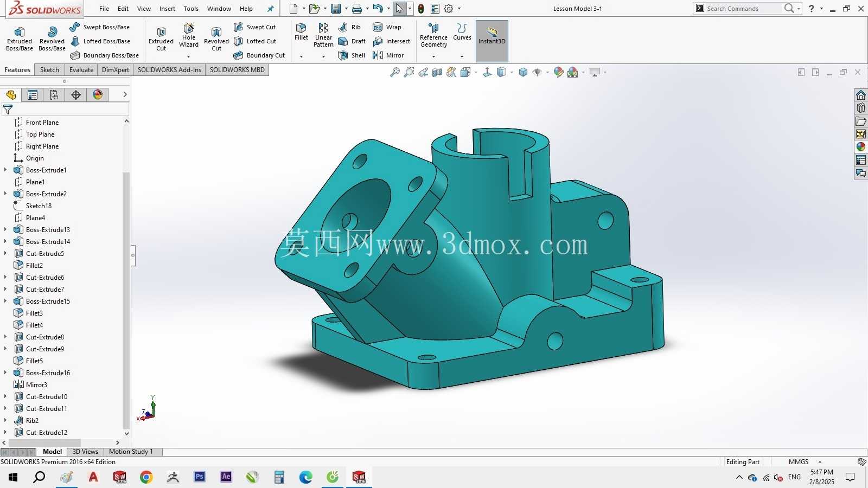Select the Shell feature tool
This screenshot has height=488, width=868.
352,55
